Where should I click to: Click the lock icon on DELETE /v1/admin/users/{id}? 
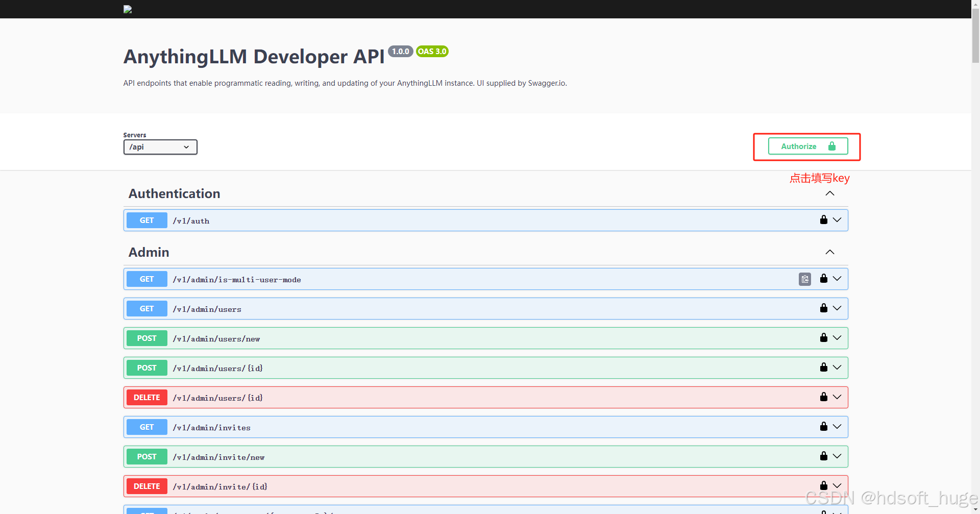coord(823,397)
